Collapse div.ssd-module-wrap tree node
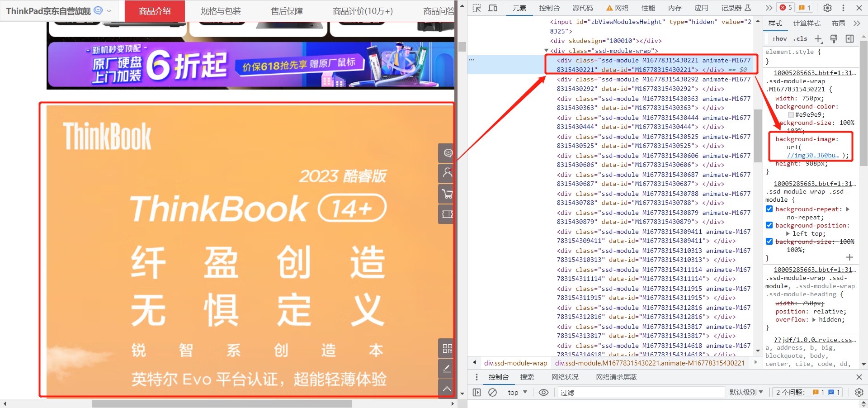Viewport: 868px width, 408px height. click(x=546, y=51)
